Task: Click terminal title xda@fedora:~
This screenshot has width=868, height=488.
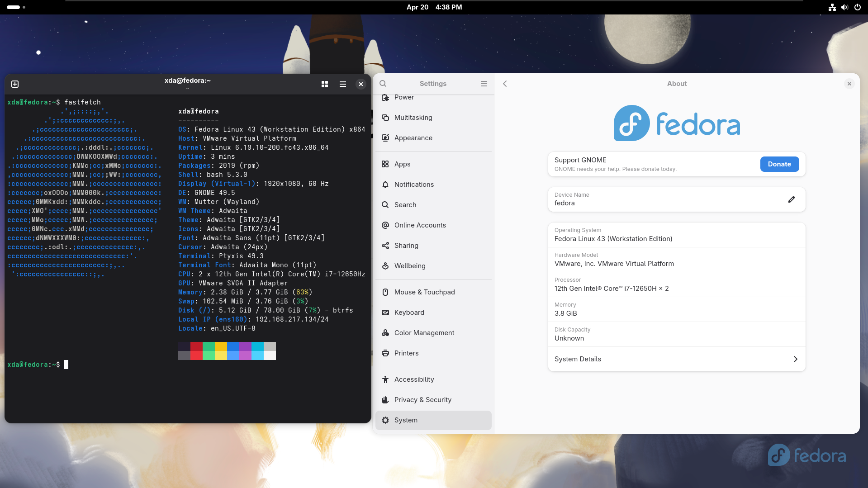Action: coord(188,81)
